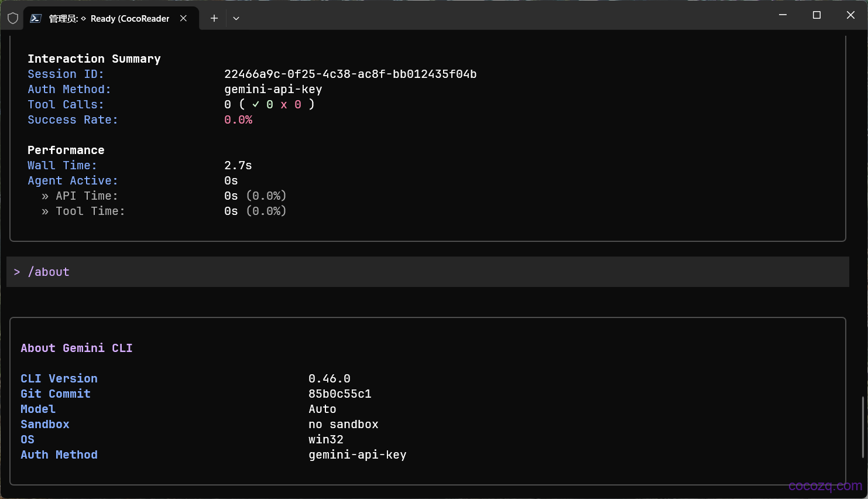Screen dimensions: 868x499
Task: Click the Model label
Action: pos(38,409)
